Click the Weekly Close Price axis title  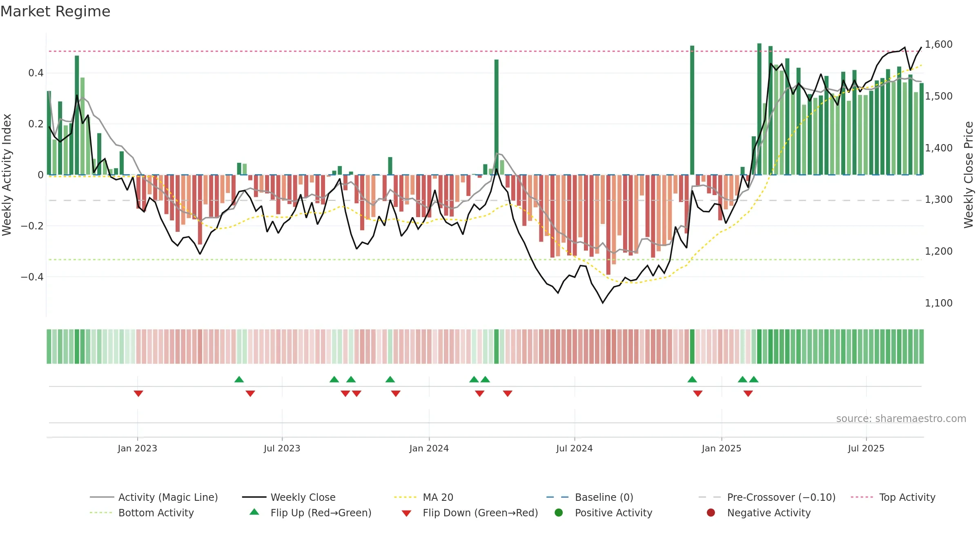969,175
